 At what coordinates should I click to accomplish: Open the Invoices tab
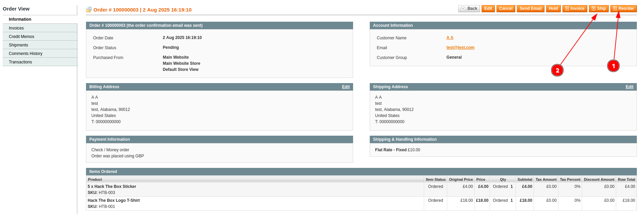[16, 28]
